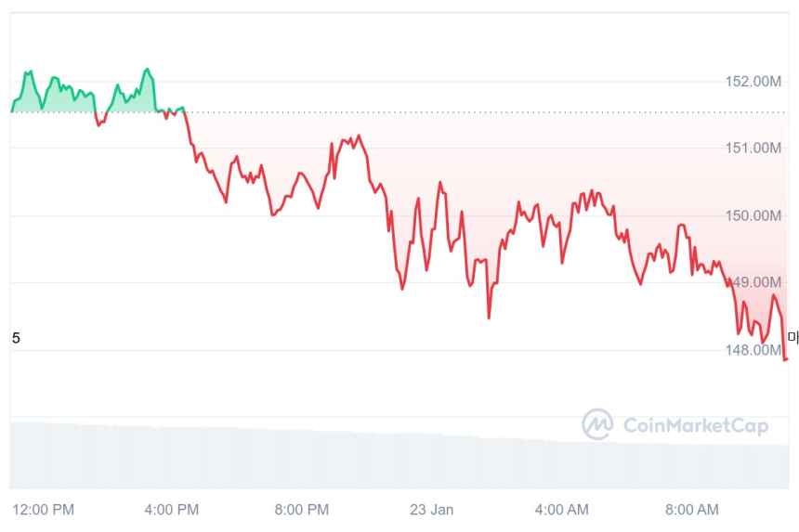This screenshot has width=799, height=532.
Task: Click the CoinMarketCap circular logo icon
Action: [597, 425]
